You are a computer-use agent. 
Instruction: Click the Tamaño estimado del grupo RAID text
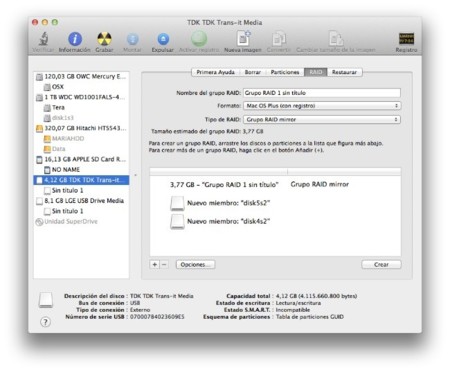[207, 131]
